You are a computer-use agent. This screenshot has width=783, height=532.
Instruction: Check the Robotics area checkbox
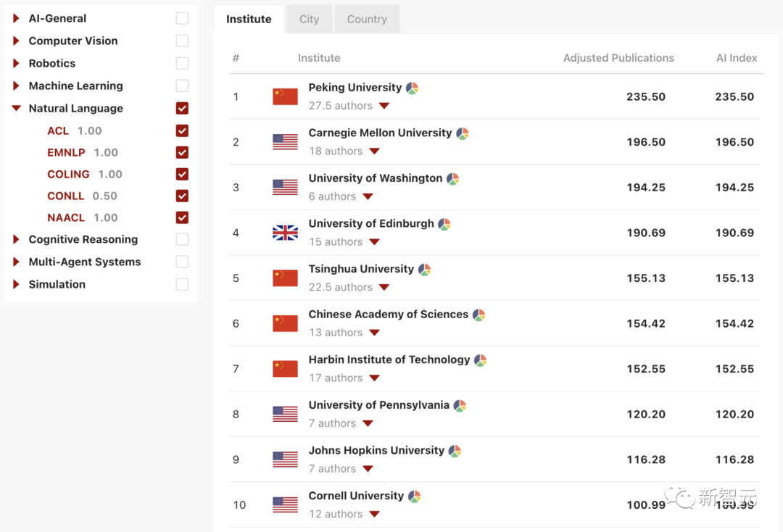click(182, 63)
